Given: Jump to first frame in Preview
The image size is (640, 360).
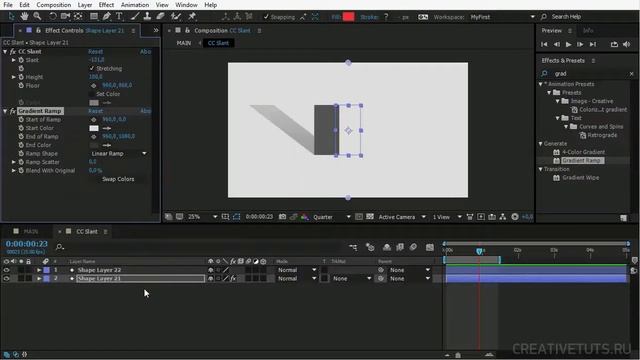Looking at the screenshot, I should click(544, 44).
